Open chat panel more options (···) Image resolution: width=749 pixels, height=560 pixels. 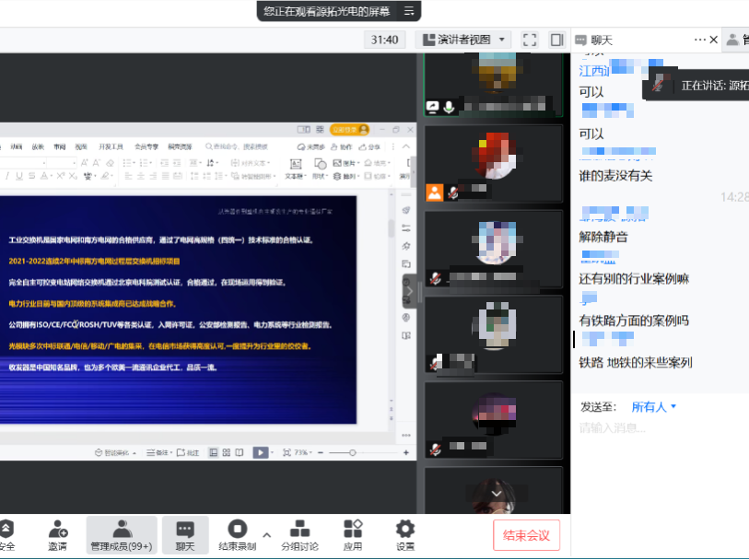(700, 40)
